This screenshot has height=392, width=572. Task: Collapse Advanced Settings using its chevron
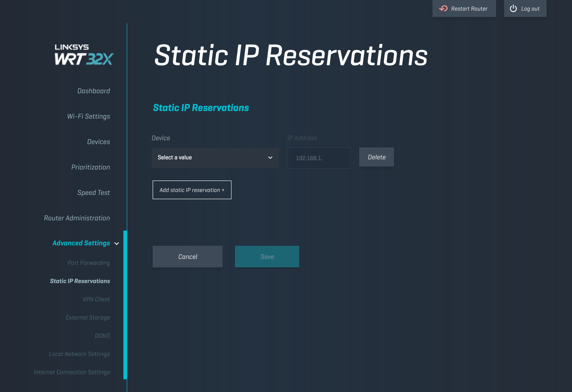pos(117,243)
